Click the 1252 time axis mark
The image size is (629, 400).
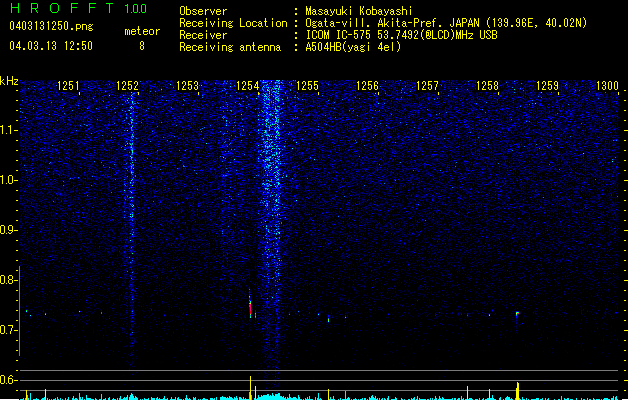(128, 86)
